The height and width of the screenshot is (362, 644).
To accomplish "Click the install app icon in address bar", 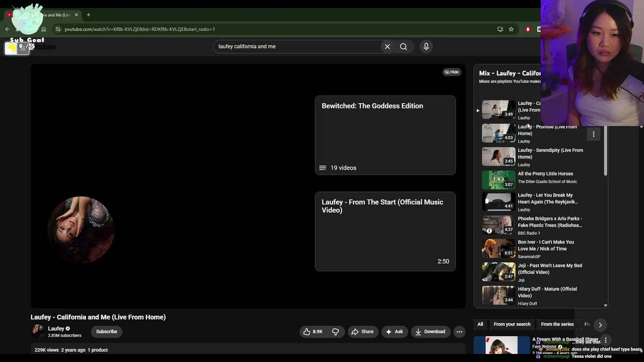I will 500,29.
